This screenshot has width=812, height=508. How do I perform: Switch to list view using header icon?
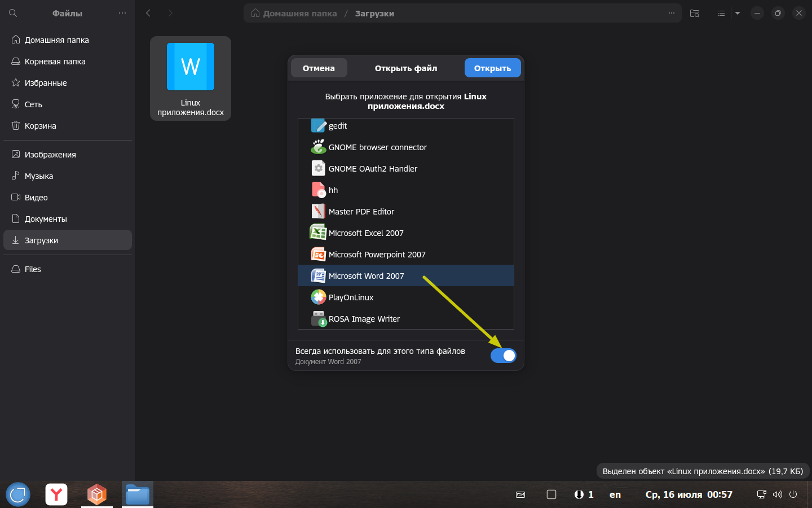[x=721, y=13]
